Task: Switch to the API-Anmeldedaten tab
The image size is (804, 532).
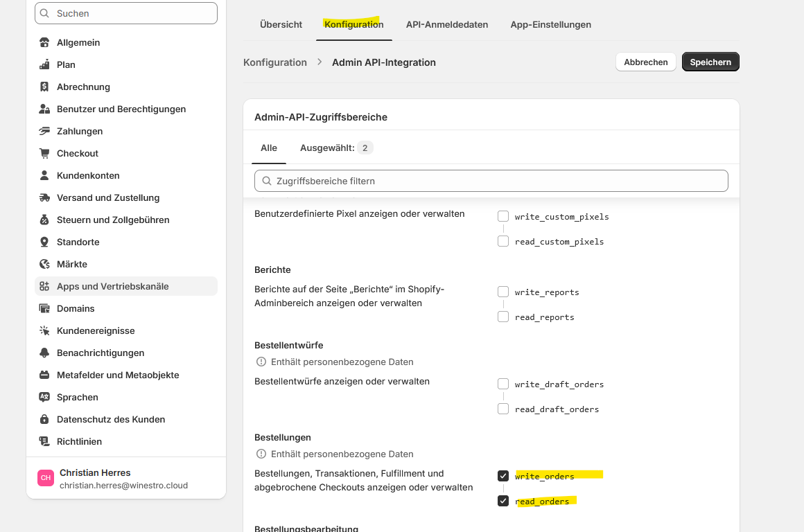Action: [x=447, y=24]
